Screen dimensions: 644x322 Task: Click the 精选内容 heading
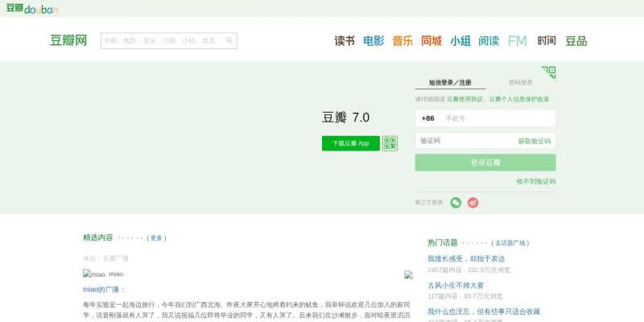[x=97, y=237]
